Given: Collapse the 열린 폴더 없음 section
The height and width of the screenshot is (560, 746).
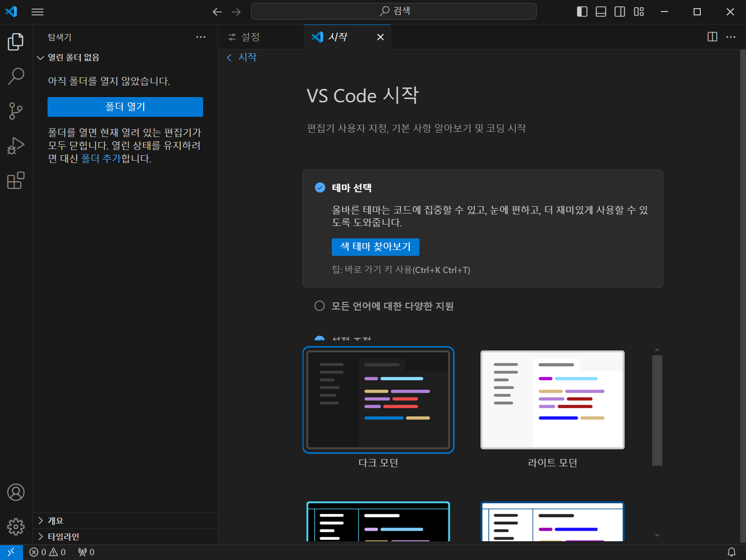Looking at the screenshot, I should (x=125, y=57).
